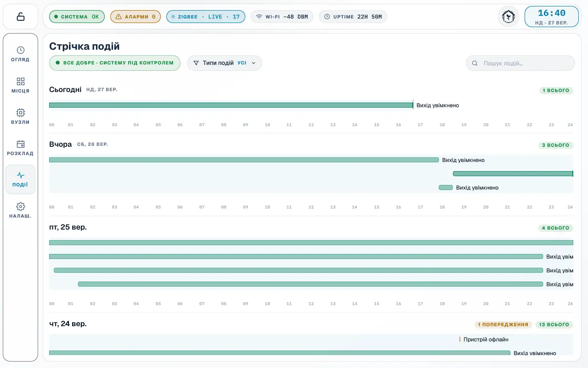This screenshot has height=368, width=588.
Task: Click the '3 всього' badge for Вчора
Action: tap(556, 145)
